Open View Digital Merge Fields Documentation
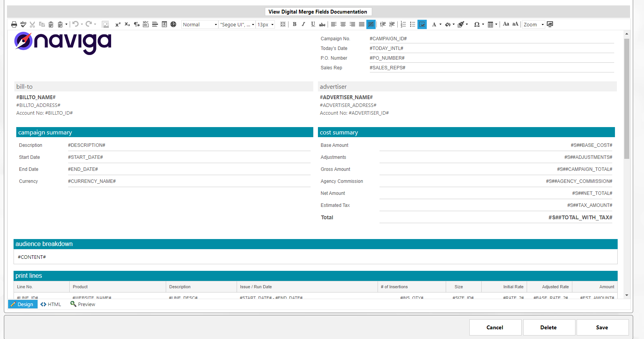 click(x=318, y=12)
